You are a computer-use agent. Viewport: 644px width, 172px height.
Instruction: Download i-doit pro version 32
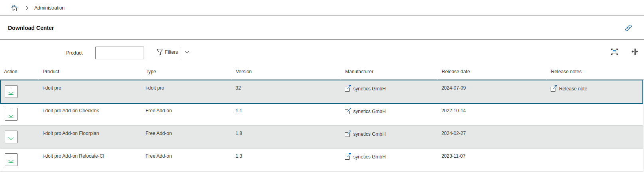click(x=11, y=92)
